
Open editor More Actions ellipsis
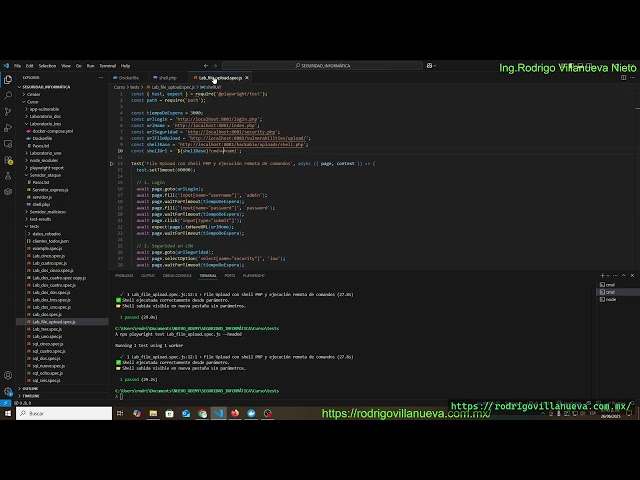[632, 78]
